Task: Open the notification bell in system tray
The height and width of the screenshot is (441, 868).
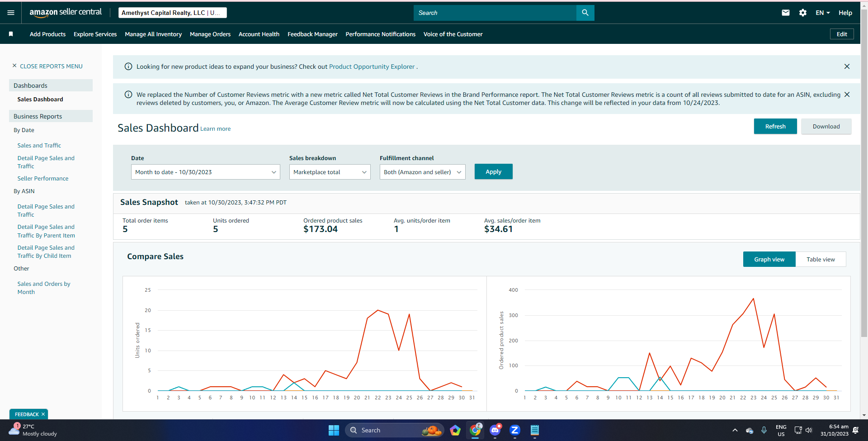Action: tap(855, 430)
